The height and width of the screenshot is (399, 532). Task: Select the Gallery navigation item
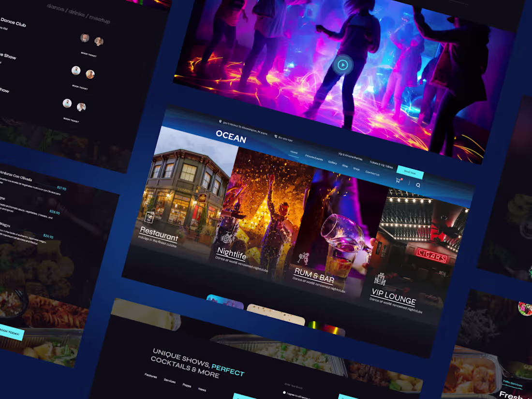333,163
